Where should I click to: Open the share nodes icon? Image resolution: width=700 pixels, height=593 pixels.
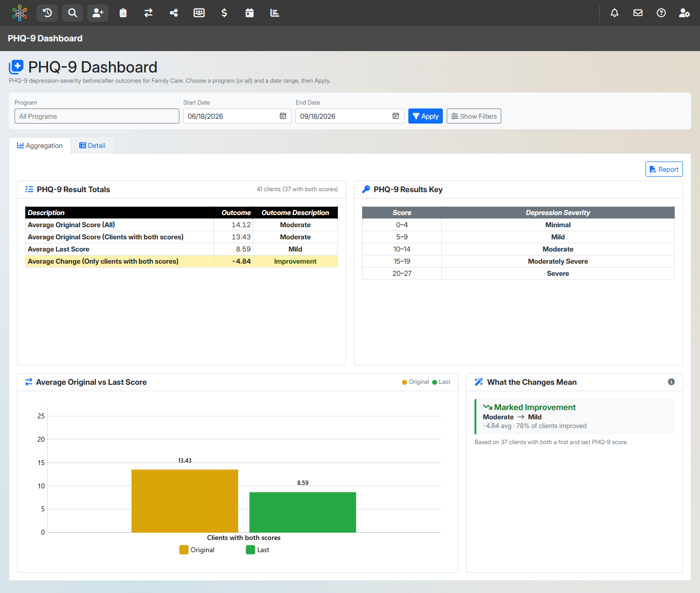coord(174,13)
